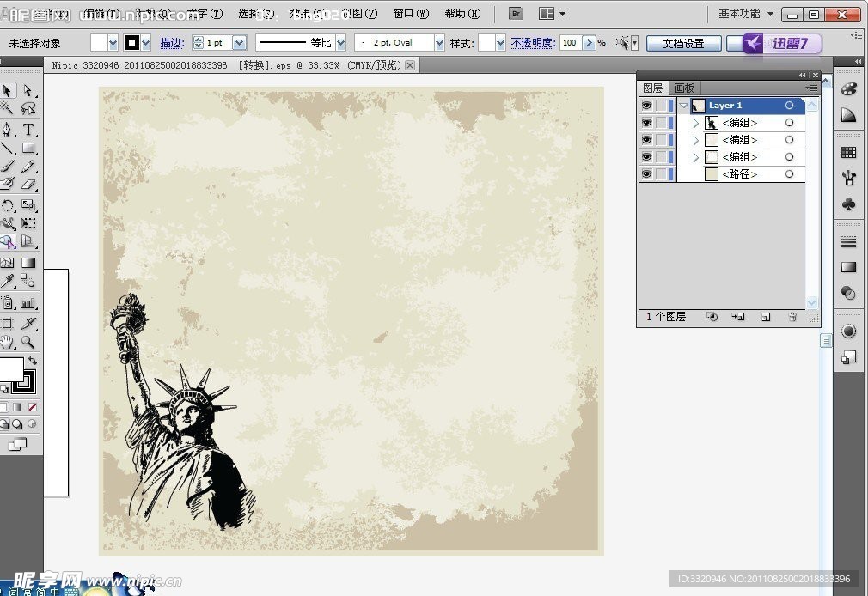Open the 基本功能 workspace switcher

click(746, 14)
